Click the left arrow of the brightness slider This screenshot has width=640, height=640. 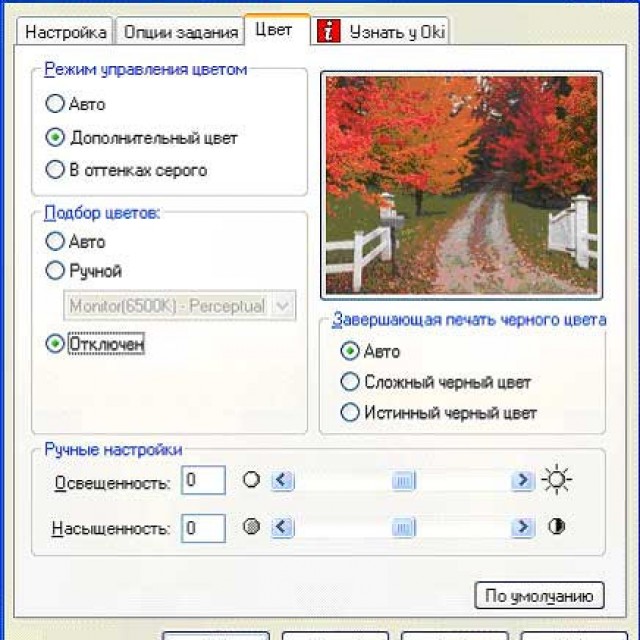coord(283,481)
